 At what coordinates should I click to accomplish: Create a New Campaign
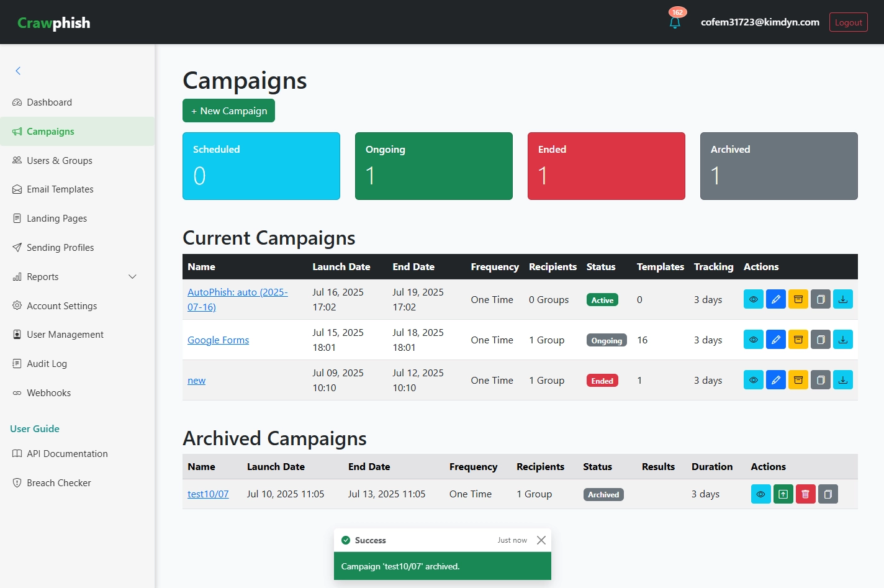click(228, 111)
